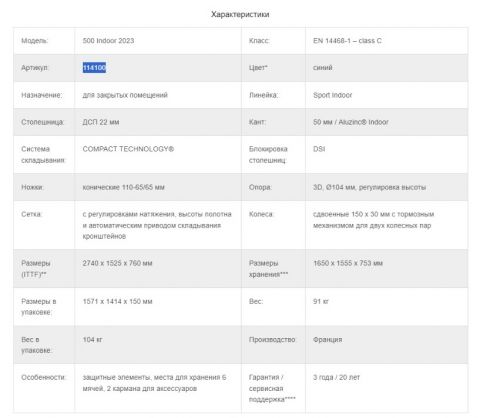Click the color value синий
Image resolution: width=480 pixels, height=418 pixels.
tap(322, 68)
